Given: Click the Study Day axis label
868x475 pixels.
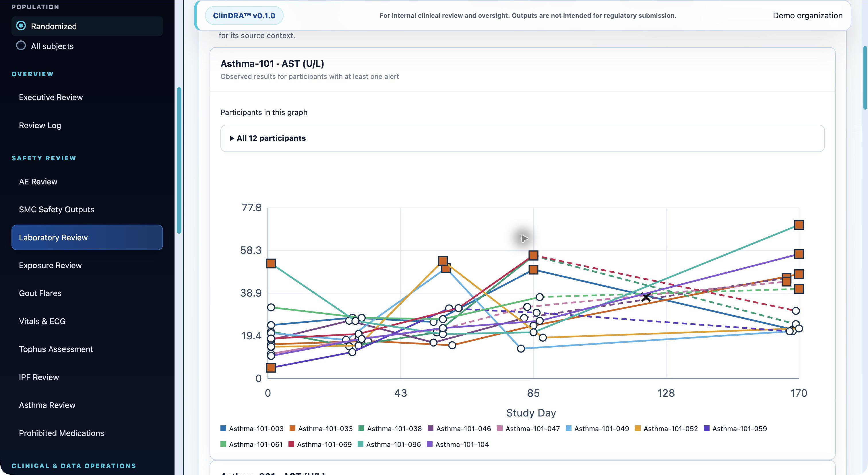Looking at the screenshot, I should click(x=531, y=413).
